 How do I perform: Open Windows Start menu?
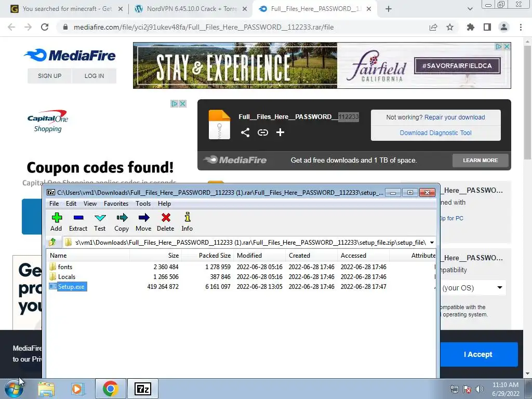coord(14,389)
